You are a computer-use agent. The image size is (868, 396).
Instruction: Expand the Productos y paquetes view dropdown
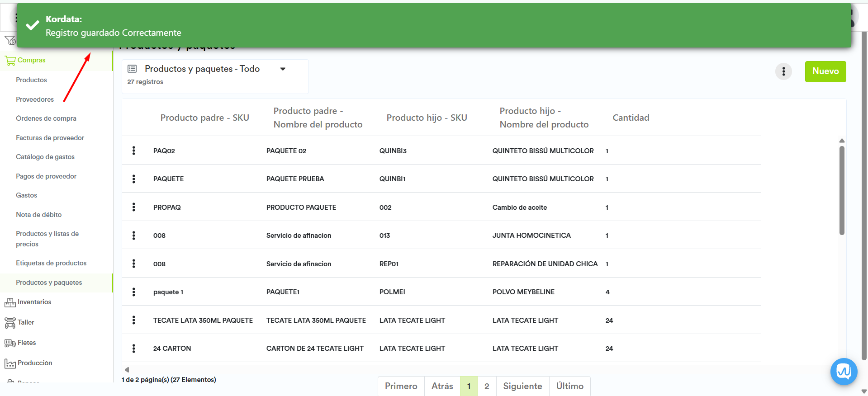point(283,69)
